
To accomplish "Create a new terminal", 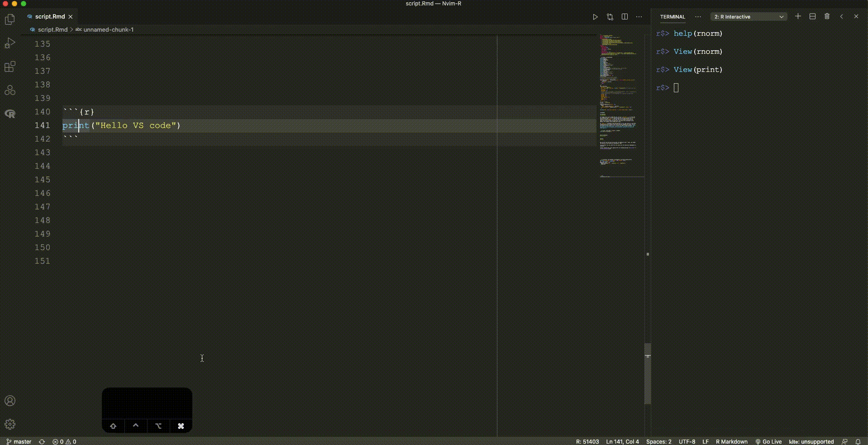I will pyautogui.click(x=798, y=16).
